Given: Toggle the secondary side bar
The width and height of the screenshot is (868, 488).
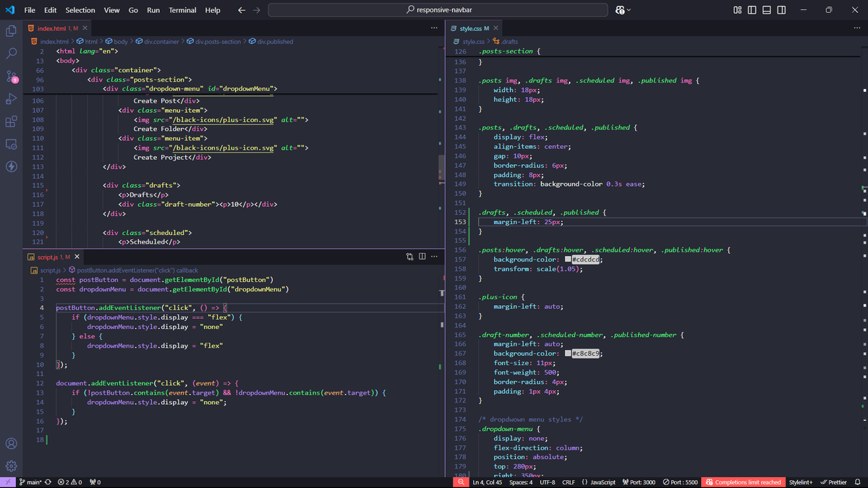Looking at the screenshot, I should pyautogui.click(x=782, y=10).
